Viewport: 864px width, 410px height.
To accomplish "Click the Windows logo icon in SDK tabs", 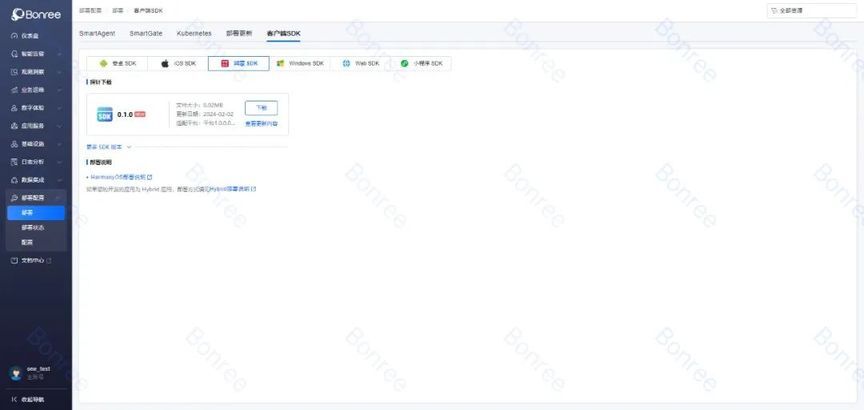I will point(280,63).
